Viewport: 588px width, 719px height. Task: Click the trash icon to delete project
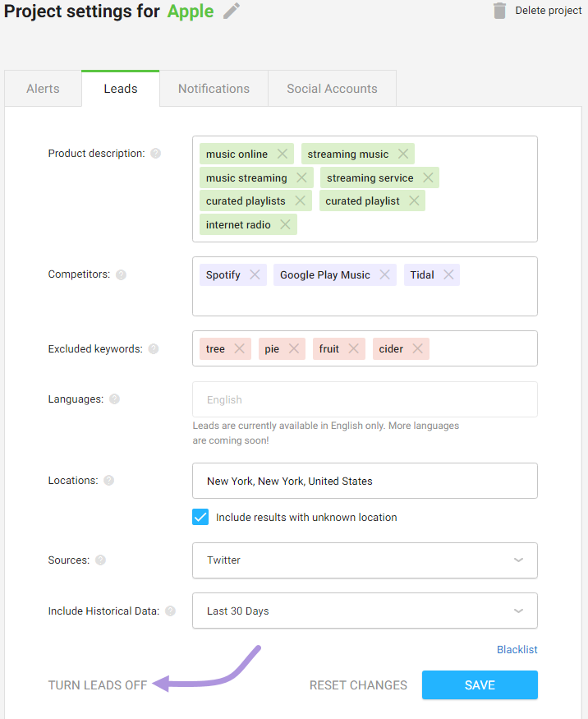(x=499, y=11)
